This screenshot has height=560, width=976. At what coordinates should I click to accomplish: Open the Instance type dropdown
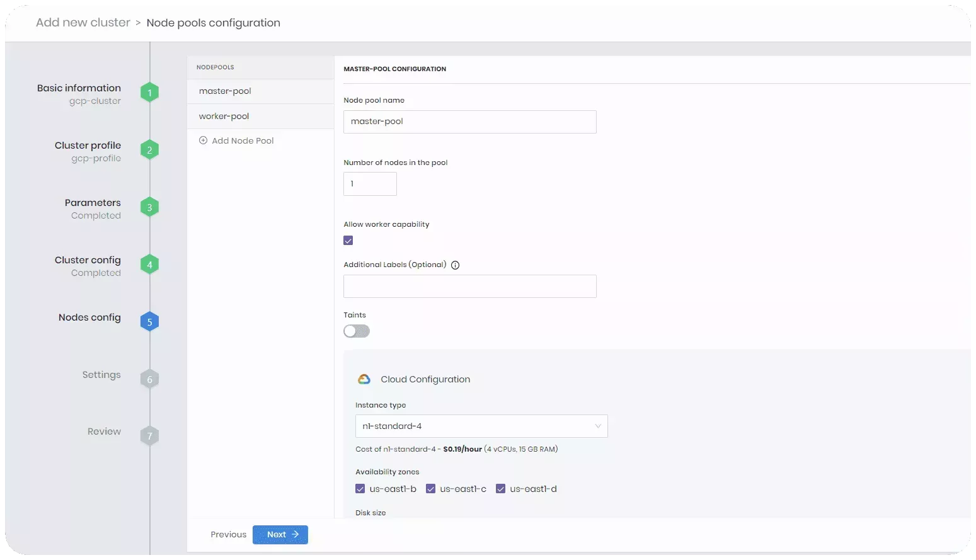point(481,426)
